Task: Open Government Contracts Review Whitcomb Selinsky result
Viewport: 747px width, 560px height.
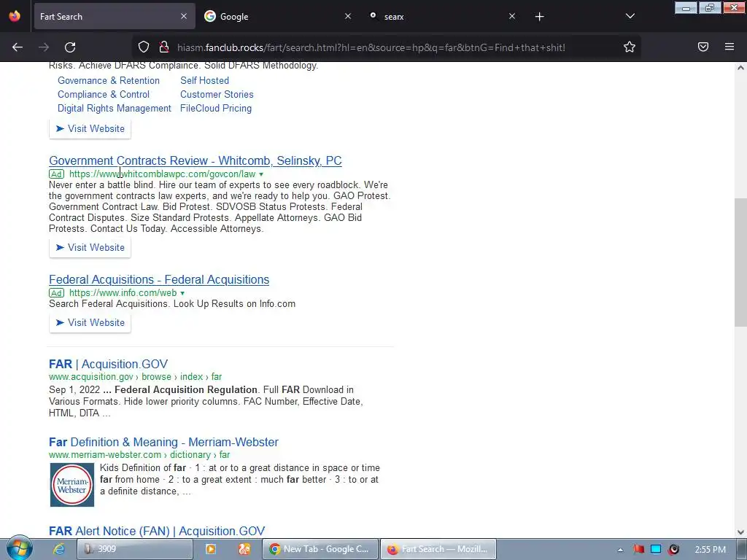Action: tap(196, 161)
